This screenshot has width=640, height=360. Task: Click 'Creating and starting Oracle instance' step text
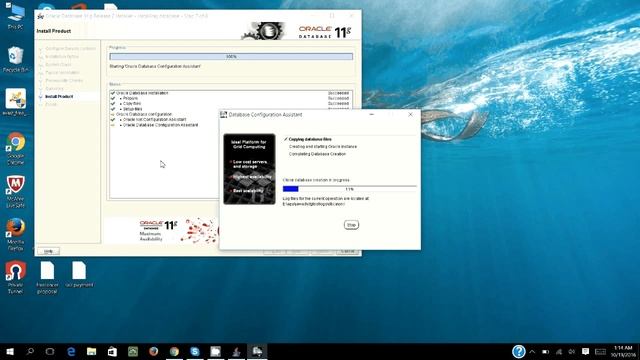pyautogui.click(x=322, y=147)
